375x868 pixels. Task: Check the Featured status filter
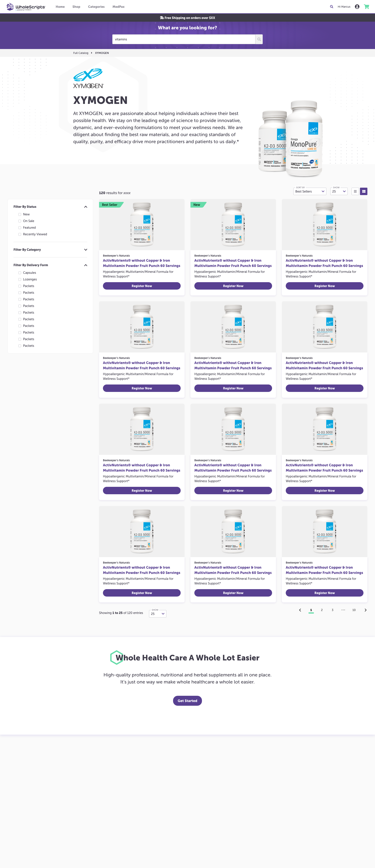tap(20, 228)
